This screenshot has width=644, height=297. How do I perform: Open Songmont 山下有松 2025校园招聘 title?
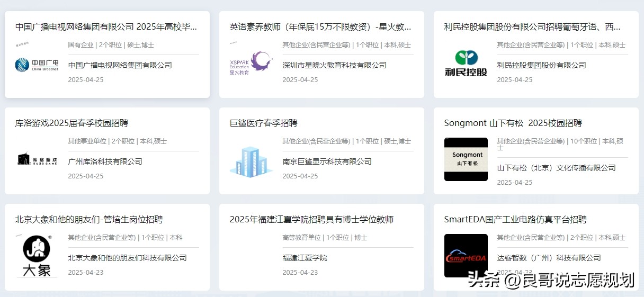[513, 123]
